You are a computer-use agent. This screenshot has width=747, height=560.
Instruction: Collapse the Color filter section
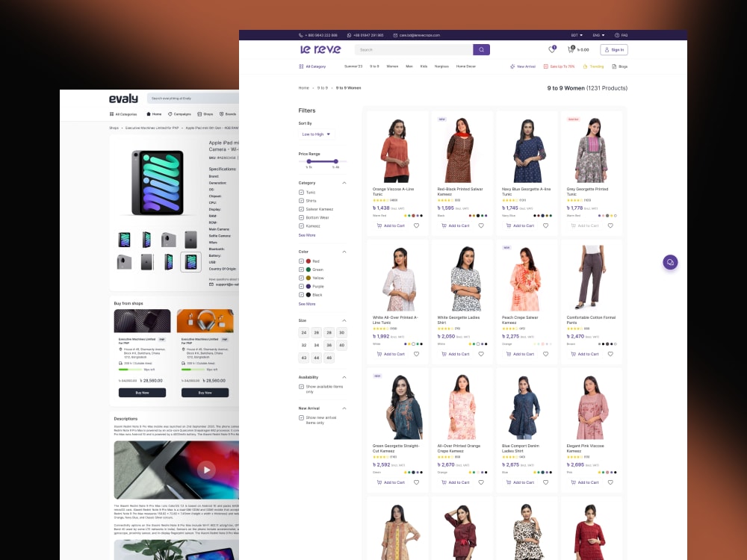pyautogui.click(x=344, y=252)
